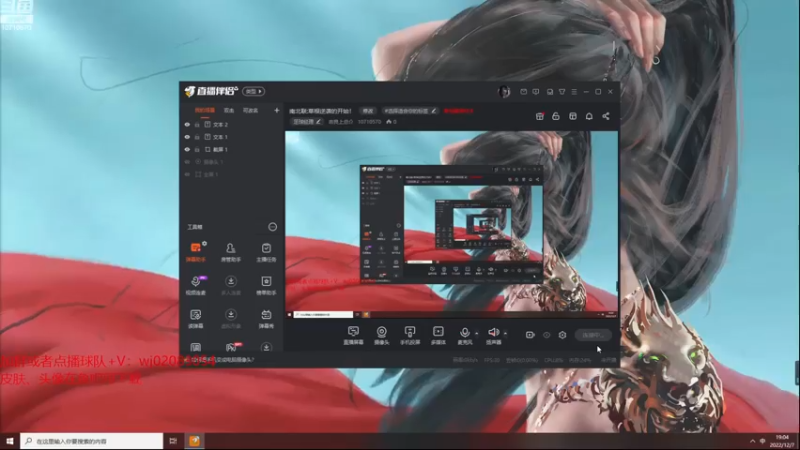Switch to second scene tab
Image resolution: width=800 pixels, height=450 pixels.
click(229, 110)
